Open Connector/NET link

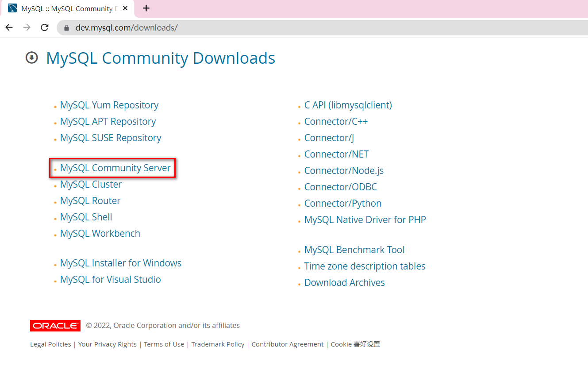click(x=336, y=154)
